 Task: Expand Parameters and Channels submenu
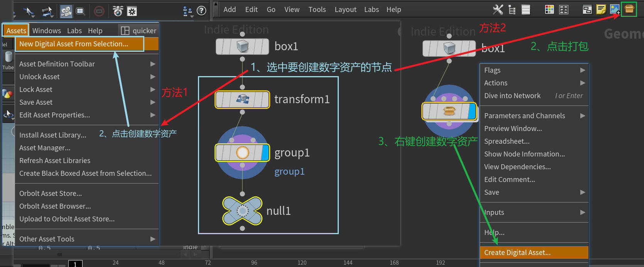pos(582,116)
